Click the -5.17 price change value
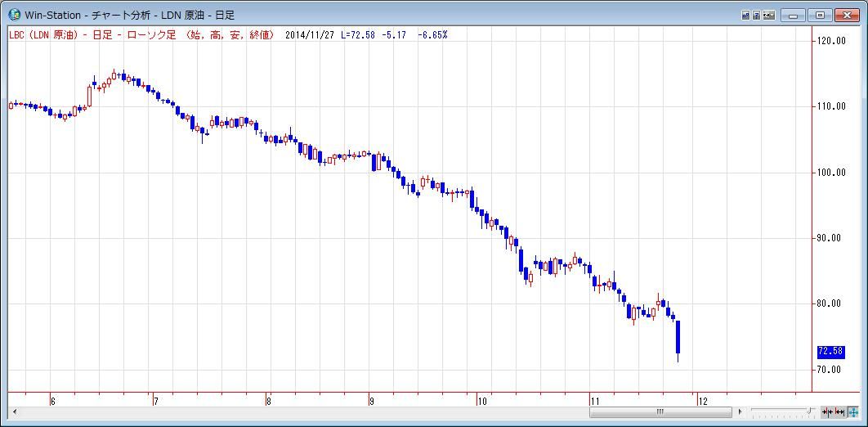The width and height of the screenshot is (868, 427). pyautogui.click(x=394, y=35)
